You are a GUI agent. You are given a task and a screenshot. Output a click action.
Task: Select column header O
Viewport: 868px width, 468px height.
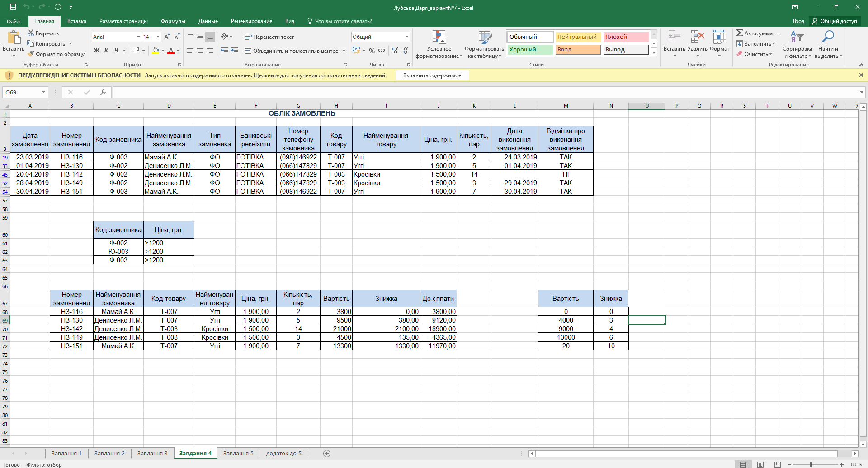coord(647,106)
